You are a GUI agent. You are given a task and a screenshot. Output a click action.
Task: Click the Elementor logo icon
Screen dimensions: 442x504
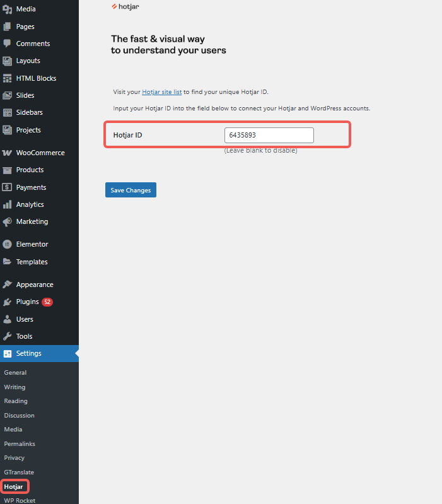pos(7,244)
